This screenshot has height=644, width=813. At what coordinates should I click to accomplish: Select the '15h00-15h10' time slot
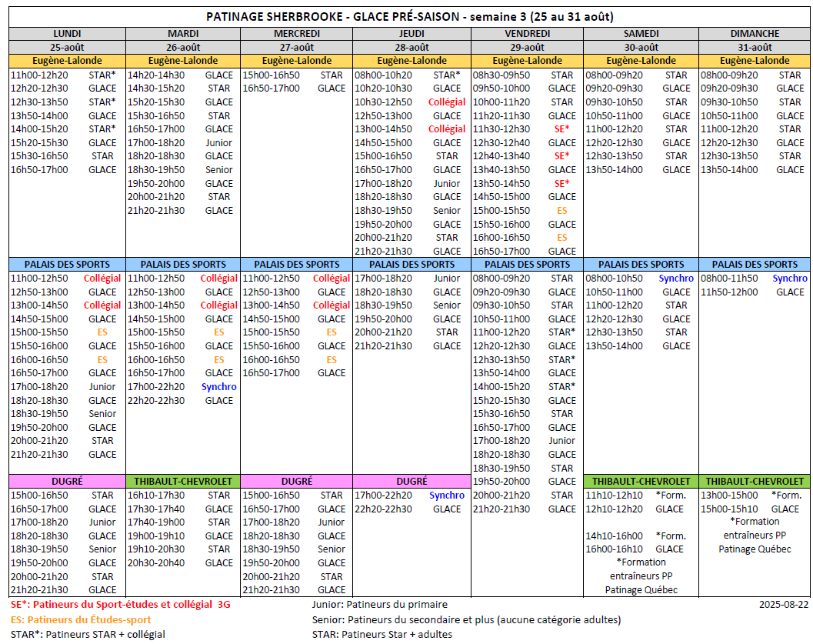click(729, 509)
